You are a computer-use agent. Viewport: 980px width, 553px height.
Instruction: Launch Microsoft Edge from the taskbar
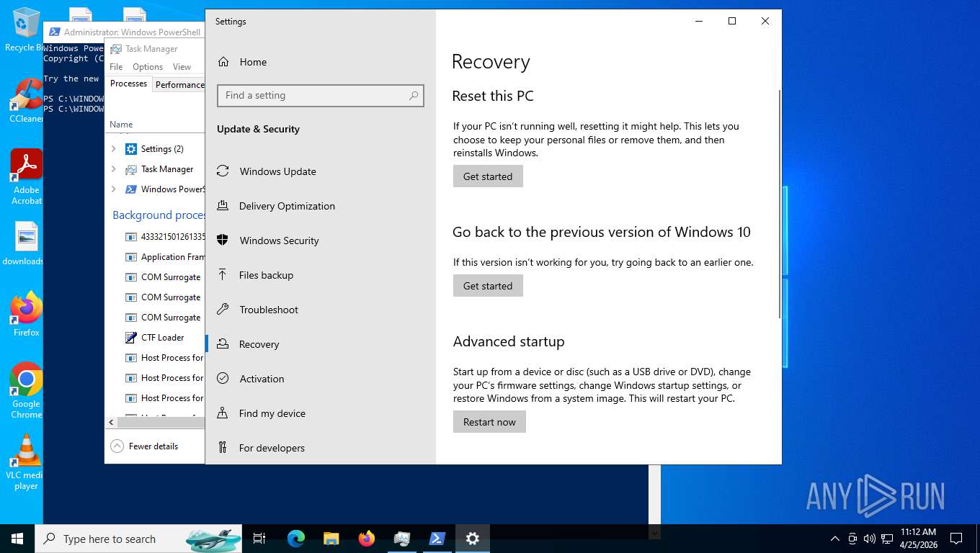pyautogui.click(x=295, y=539)
